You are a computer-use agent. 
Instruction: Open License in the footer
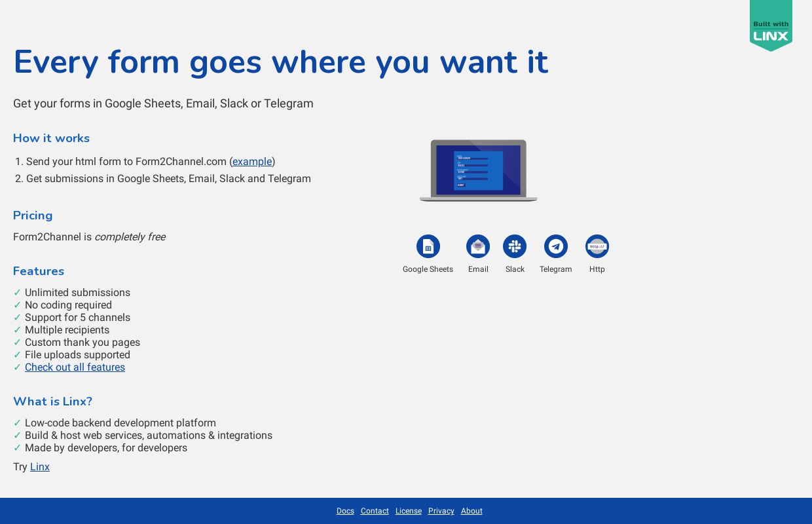click(x=409, y=511)
